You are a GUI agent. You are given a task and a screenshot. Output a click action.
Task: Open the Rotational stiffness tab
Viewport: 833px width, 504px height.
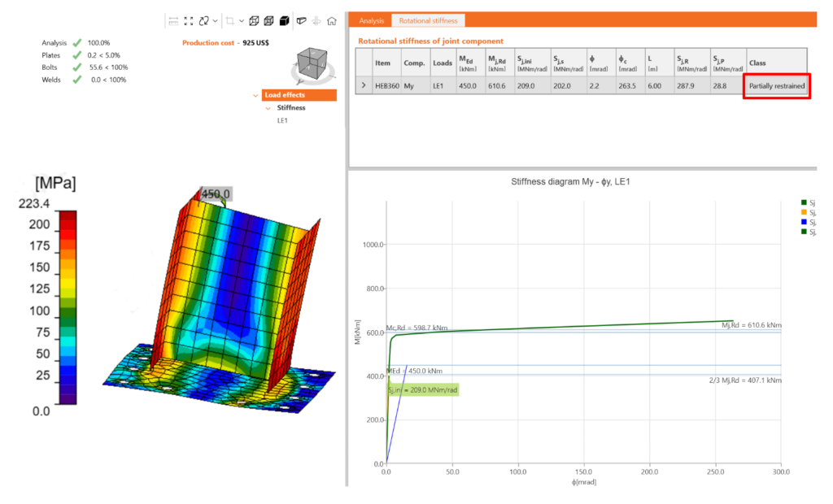pyautogui.click(x=428, y=20)
